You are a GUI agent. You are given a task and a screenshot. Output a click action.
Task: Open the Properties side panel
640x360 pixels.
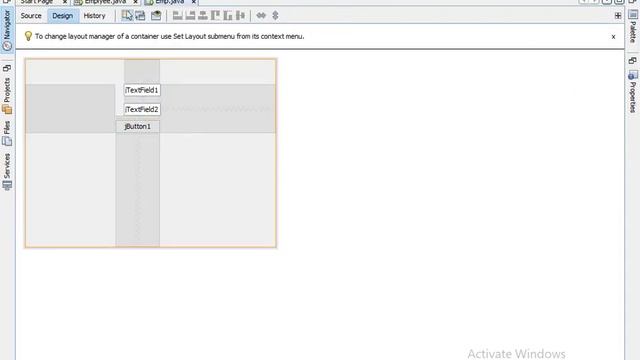633,93
